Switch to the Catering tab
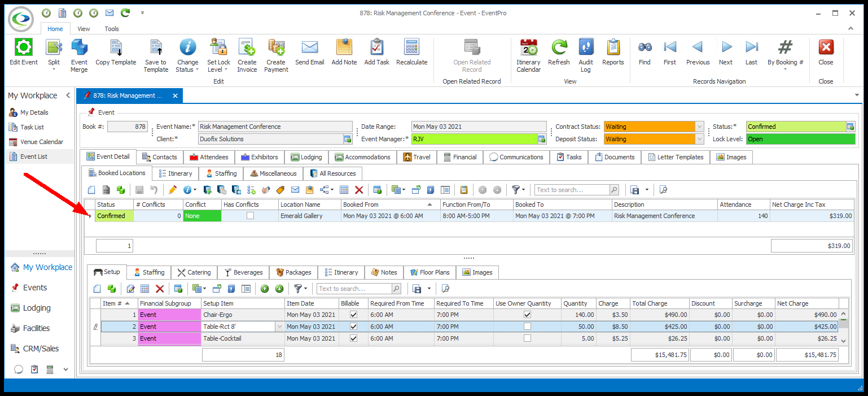Viewport: 868px width, 396px height. coord(194,272)
